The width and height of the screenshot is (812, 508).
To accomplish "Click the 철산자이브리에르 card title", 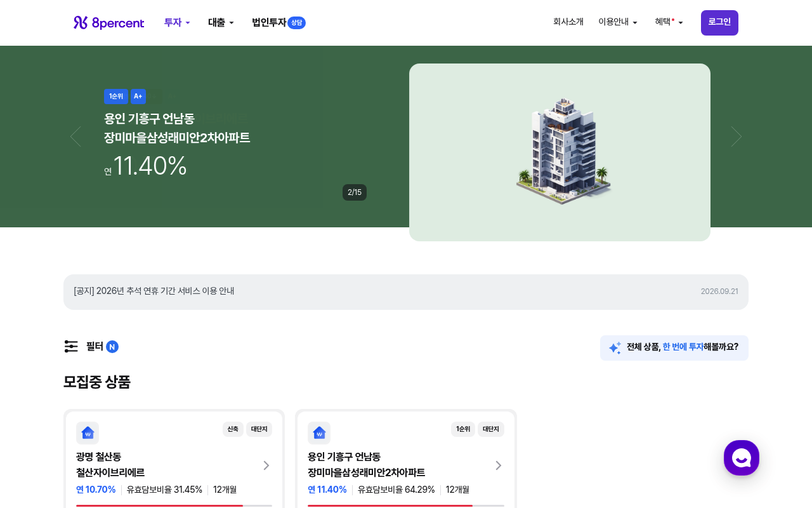I will click(x=110, y=473).
